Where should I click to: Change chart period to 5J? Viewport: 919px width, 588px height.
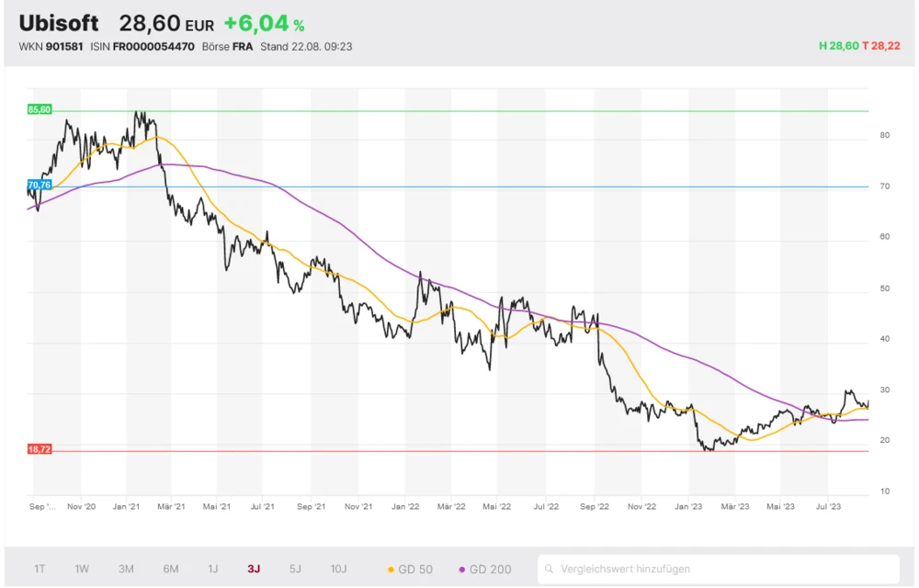pos(295,569)
